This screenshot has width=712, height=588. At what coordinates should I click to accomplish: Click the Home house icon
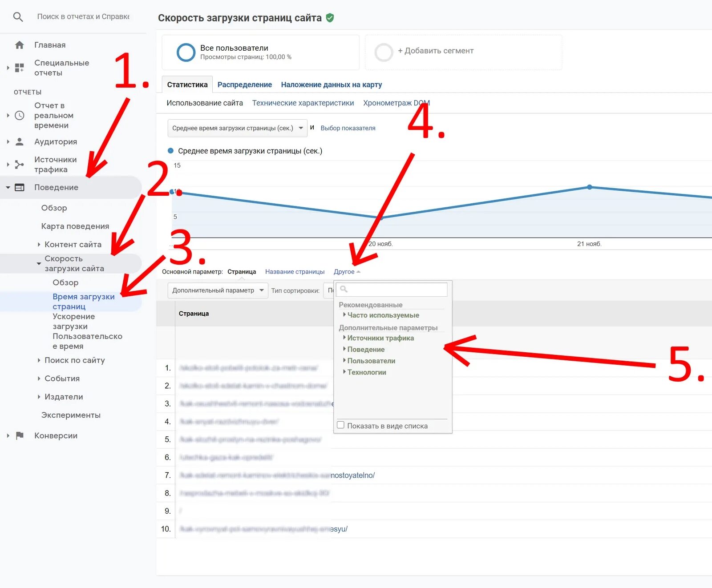coord(19,45)
